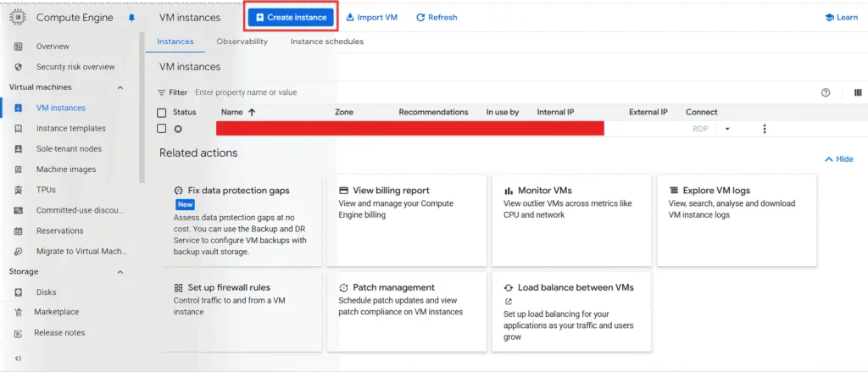This screenshot has height=372, width=868.
Task: Click the Recommendations column header
Action: pos(433,113)
